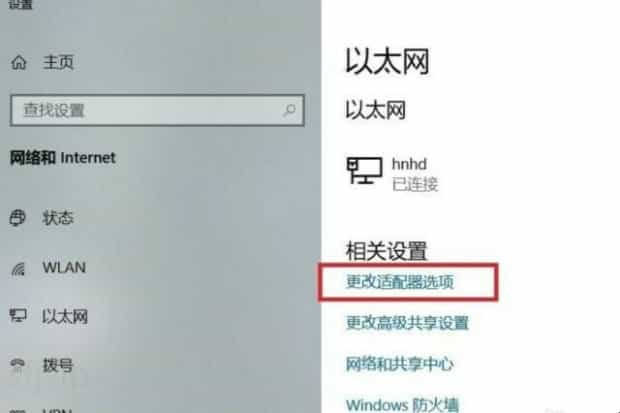This screenshot has width=620, height=413.
Task: Click the 已连接 status under hnhd
Action: [415, 184]
